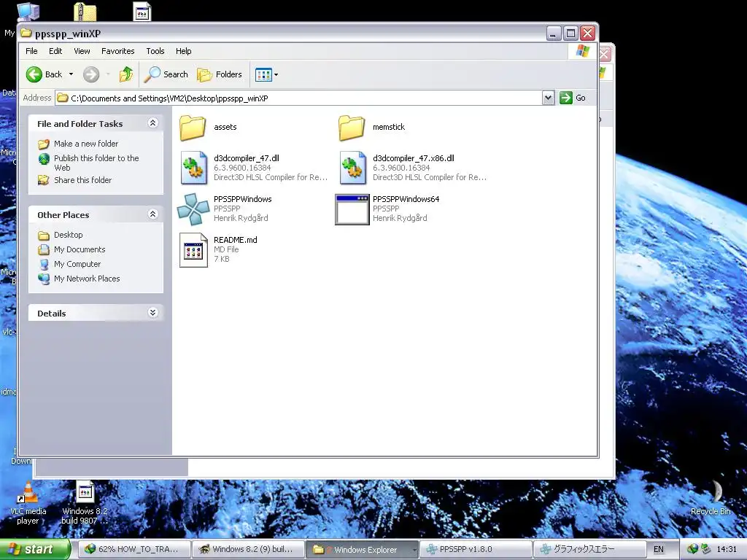
Task: Click the d3dcompiler_47.dll file name text
Action: coord(247,158)
